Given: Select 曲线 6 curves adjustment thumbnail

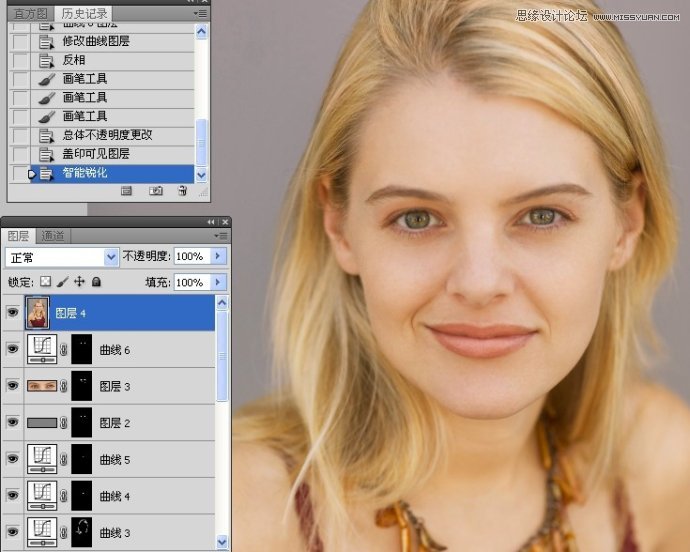Looking at the screenshot, I should coord(42,349).
